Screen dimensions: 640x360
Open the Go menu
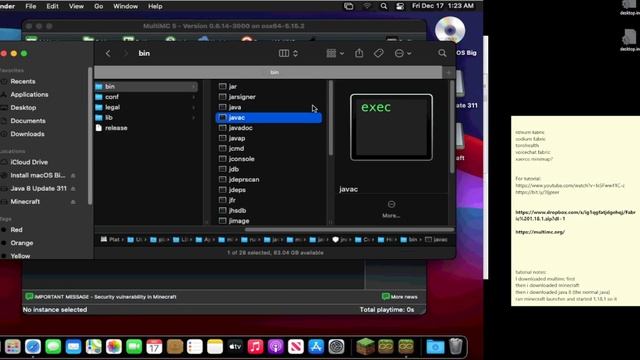tap(98, 6)
